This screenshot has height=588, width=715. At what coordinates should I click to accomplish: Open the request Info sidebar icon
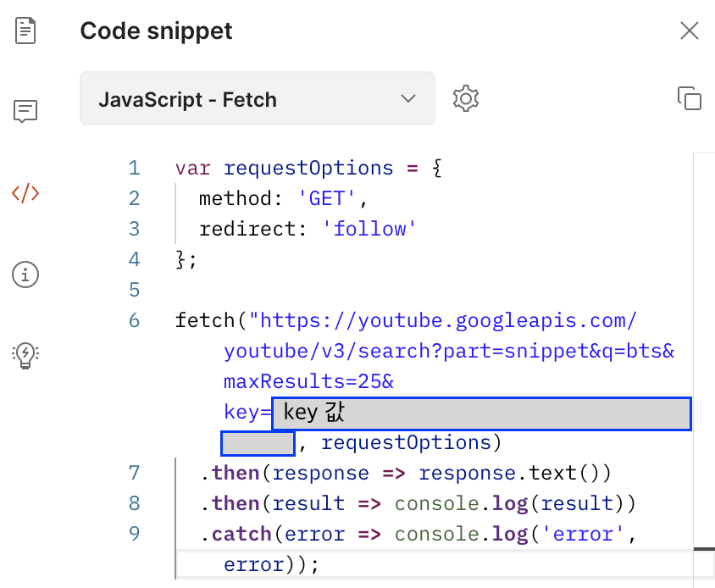[x=25, y=275]
